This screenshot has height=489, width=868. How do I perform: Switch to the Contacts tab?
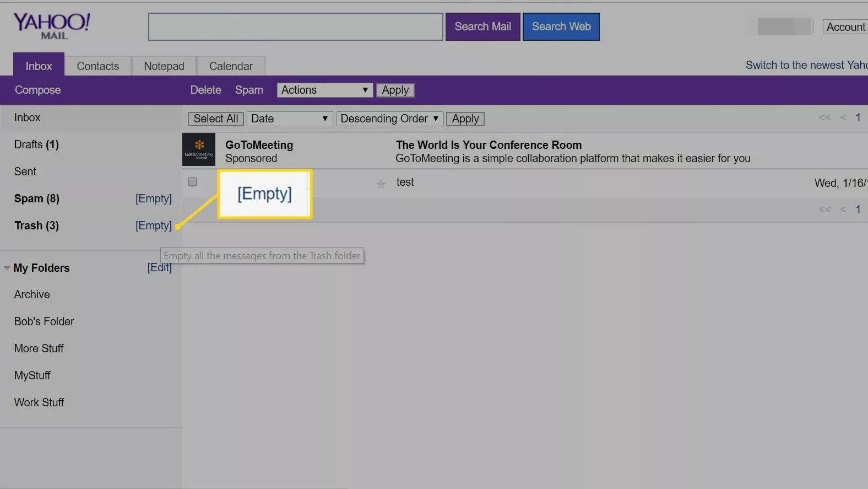[x=97, y=66]
